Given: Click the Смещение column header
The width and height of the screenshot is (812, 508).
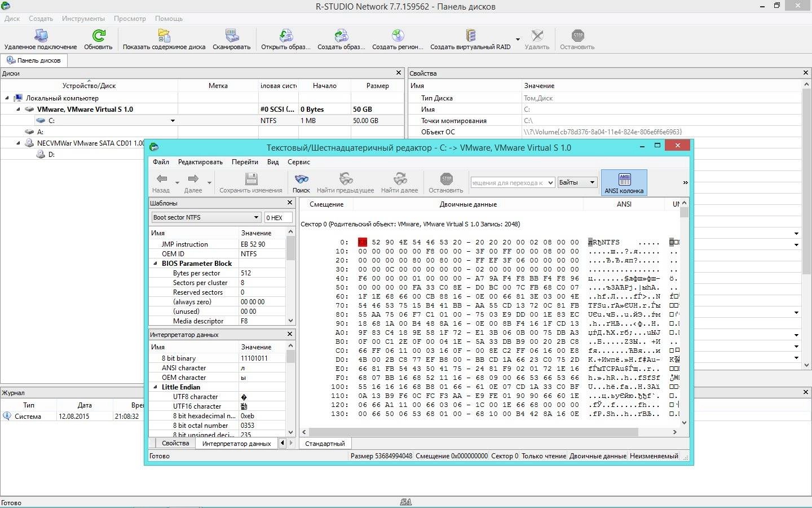Looking at the screenshot, I should point(326,204).
